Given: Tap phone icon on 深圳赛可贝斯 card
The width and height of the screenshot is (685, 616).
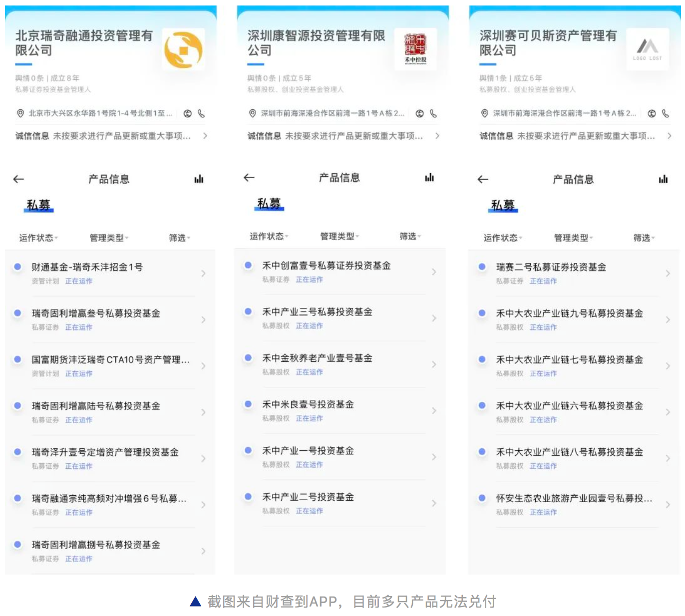Looking at the screenshot, I should click(666, 113).
